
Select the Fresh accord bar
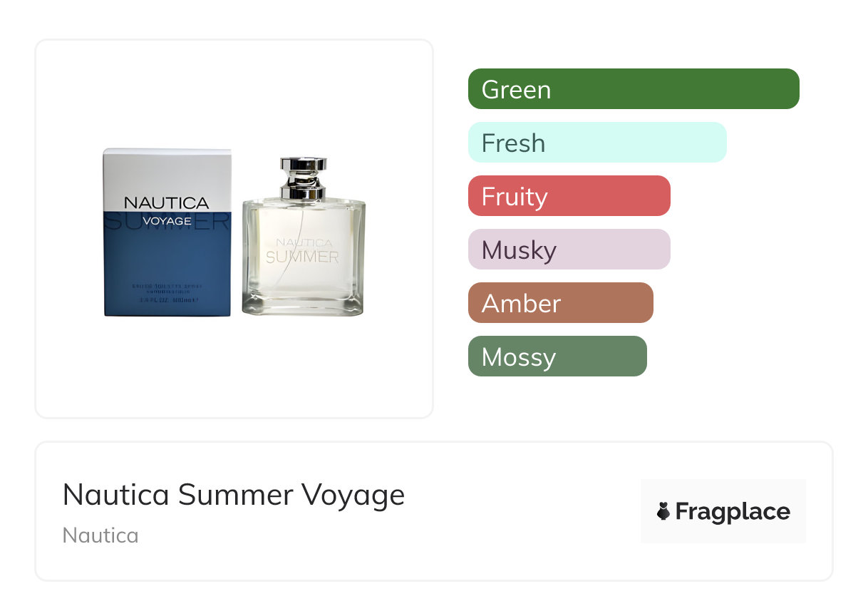coord(596,143)
